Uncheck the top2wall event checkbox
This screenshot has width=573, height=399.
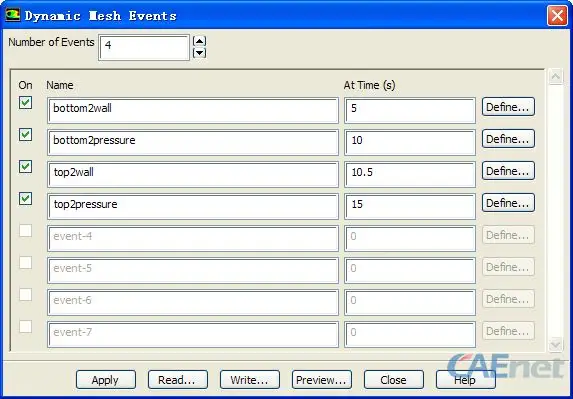(x=25, y=167)
